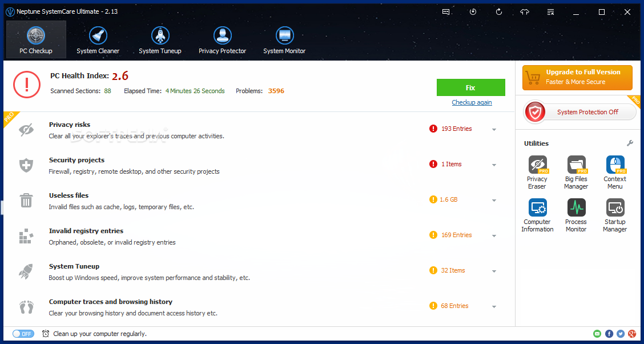This screenshot has width=644, height=344.
Task: Click the System Tuneup rocket icon
Action: click(26, 271)
